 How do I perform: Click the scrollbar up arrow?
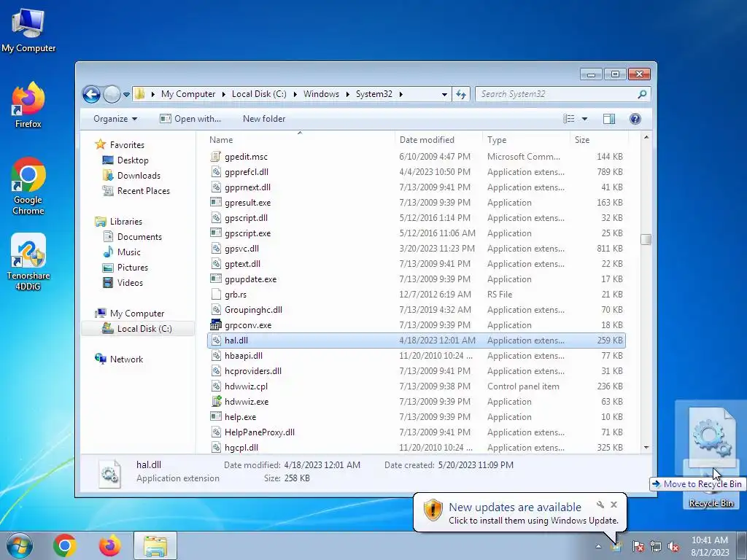tap(646, 137)
